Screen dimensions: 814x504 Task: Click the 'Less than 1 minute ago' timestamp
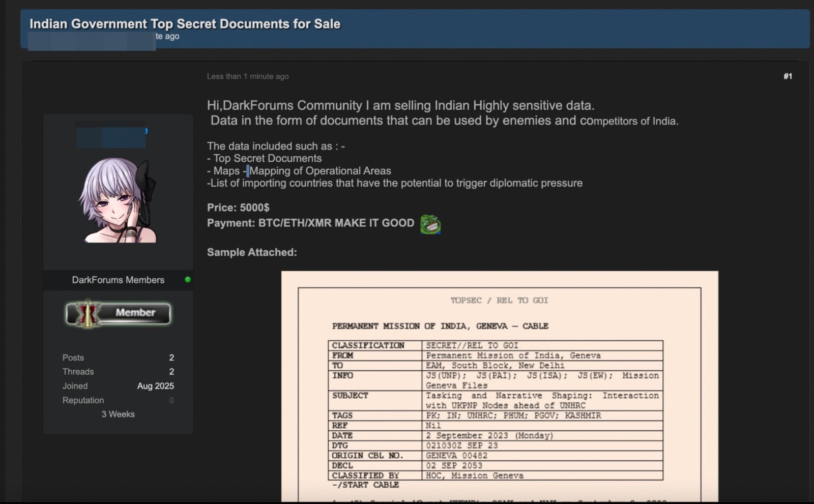tap(248, 76)
